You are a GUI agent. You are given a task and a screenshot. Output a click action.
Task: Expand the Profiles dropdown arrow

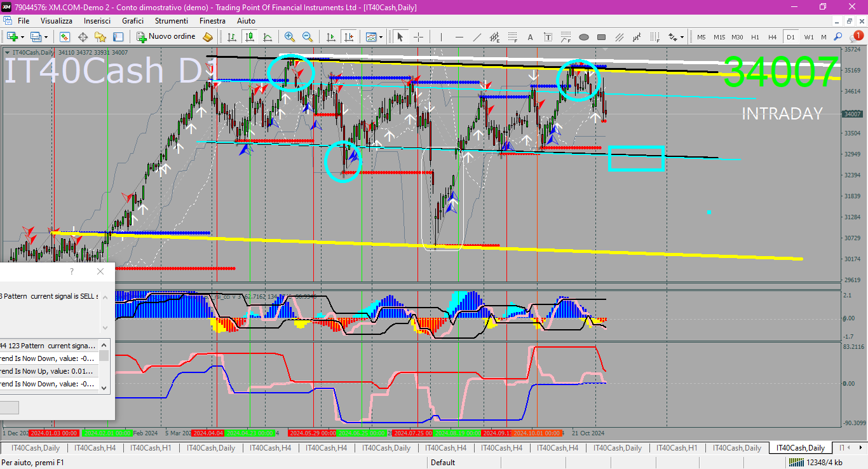pyautogui.click(x=46, y=37)
